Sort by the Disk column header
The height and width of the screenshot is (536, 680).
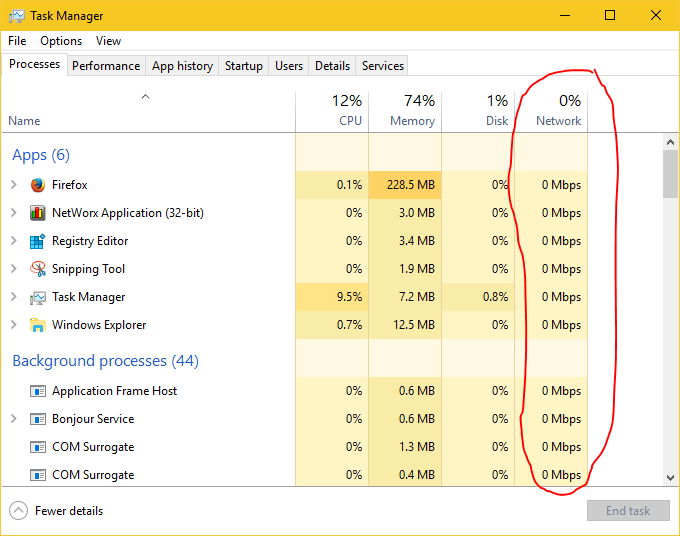[x=478, y=111]
